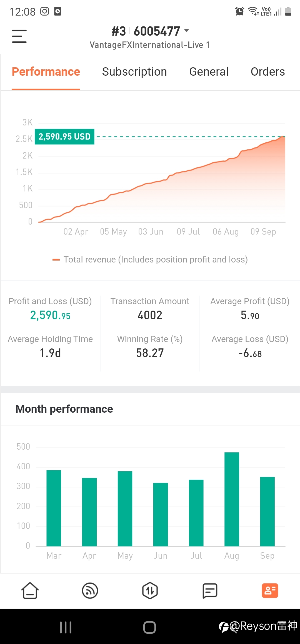Open the Orders tab

pyautogui.click(x=268, y=72)
